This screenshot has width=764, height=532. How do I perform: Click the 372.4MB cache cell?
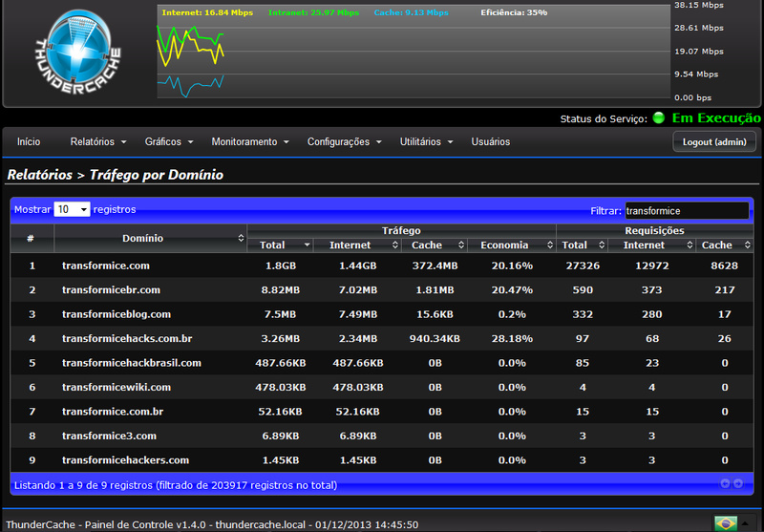click(435, 266)
